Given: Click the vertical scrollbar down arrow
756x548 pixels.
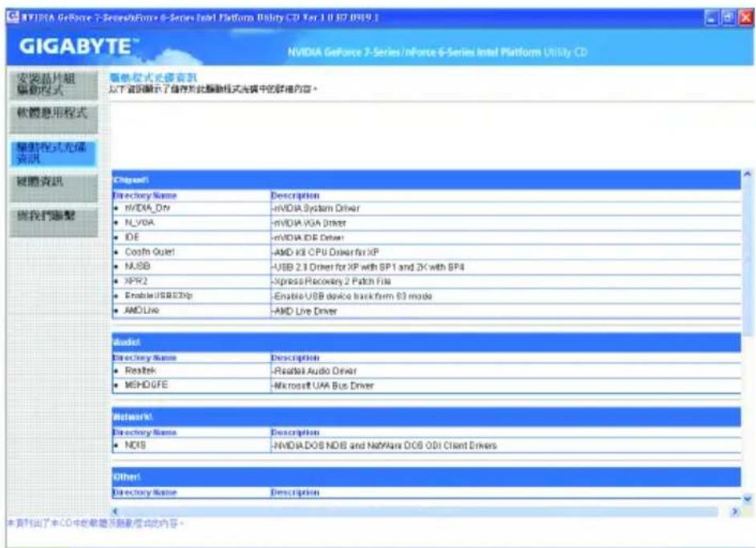Looking at the screenshot, I should pyautogui.click(x=747, y=499).
